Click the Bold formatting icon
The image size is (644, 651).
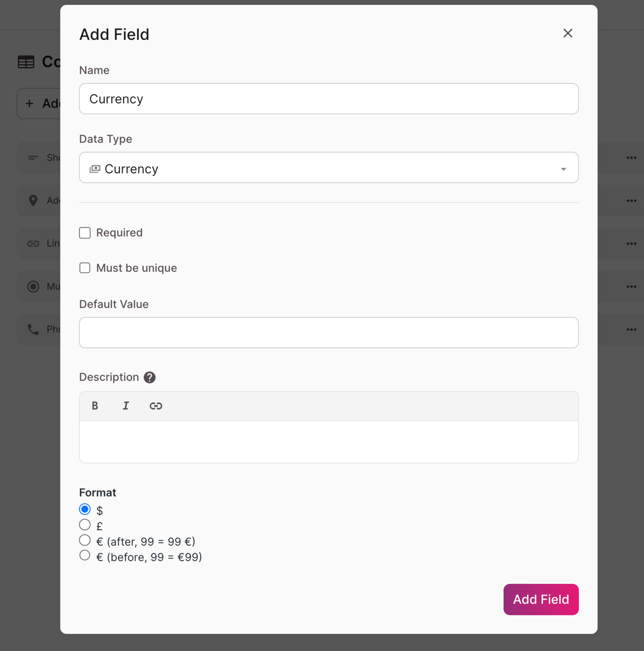click(95, 406)
